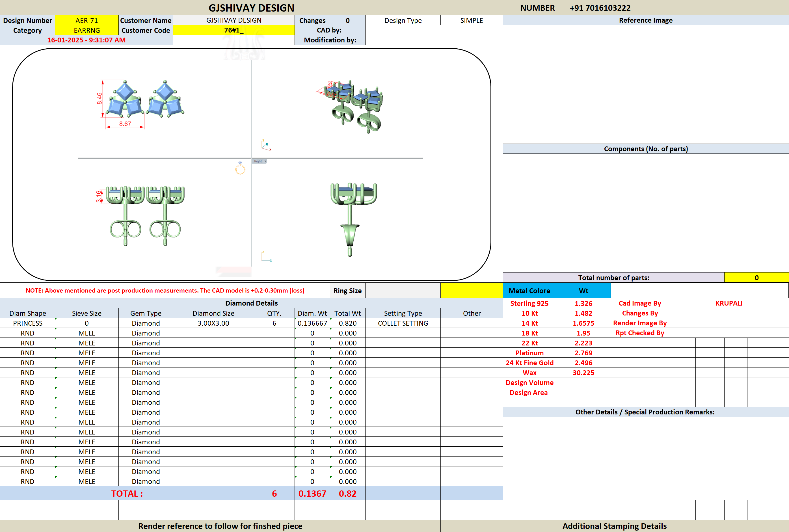Click the Changes value 0 cell
789x532 pixels.
(348, 20)
